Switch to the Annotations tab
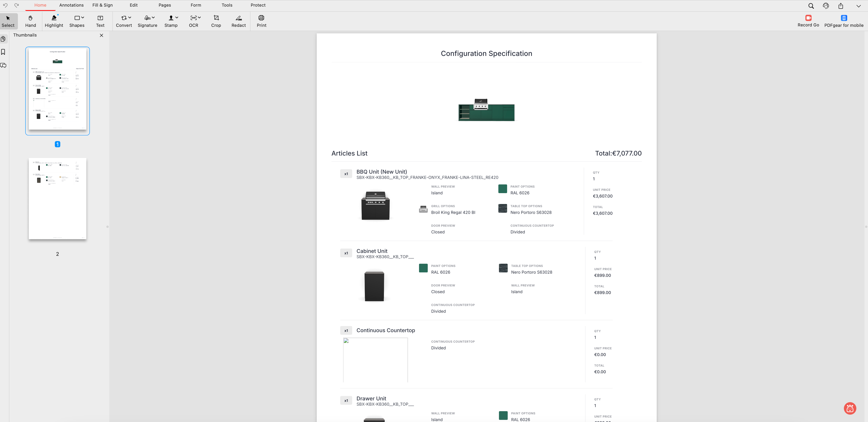868x422 pixels. 71,5
